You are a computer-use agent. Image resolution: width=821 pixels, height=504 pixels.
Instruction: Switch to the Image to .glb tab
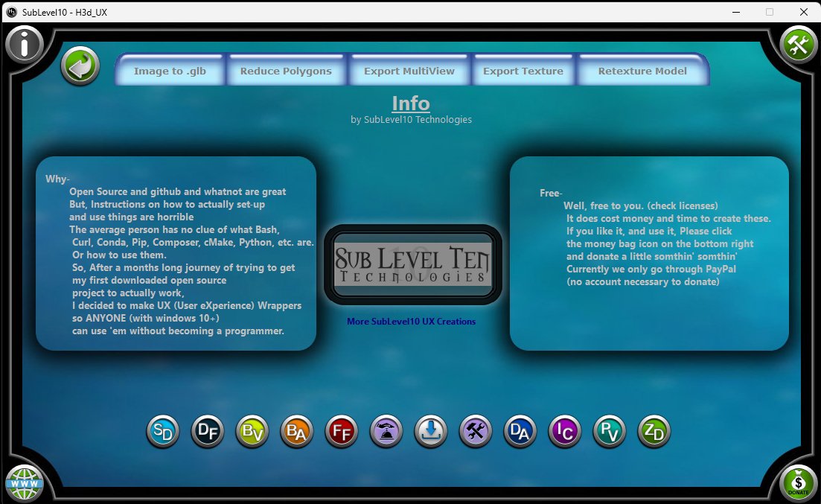pyautogui.click(x=170, y=71)
